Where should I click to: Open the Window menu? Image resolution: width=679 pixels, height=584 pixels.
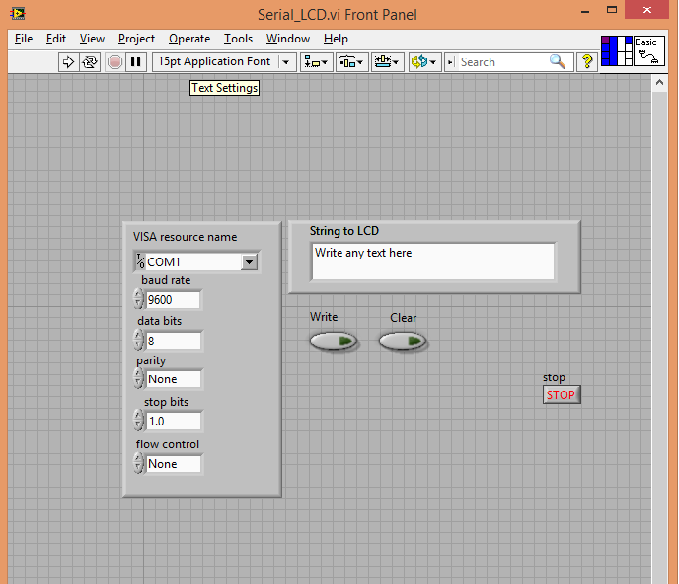pyautogui.click(x=288, y=39)
